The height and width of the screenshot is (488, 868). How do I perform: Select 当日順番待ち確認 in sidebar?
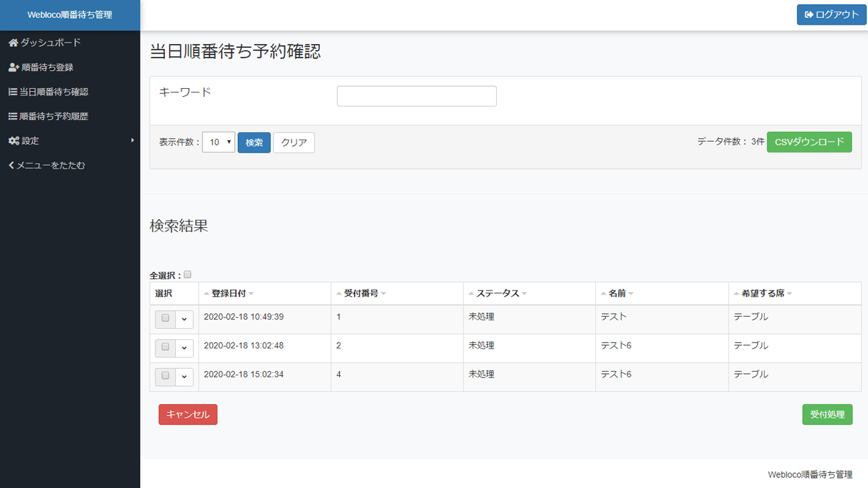pyautogui.click(x=70, y=92)
